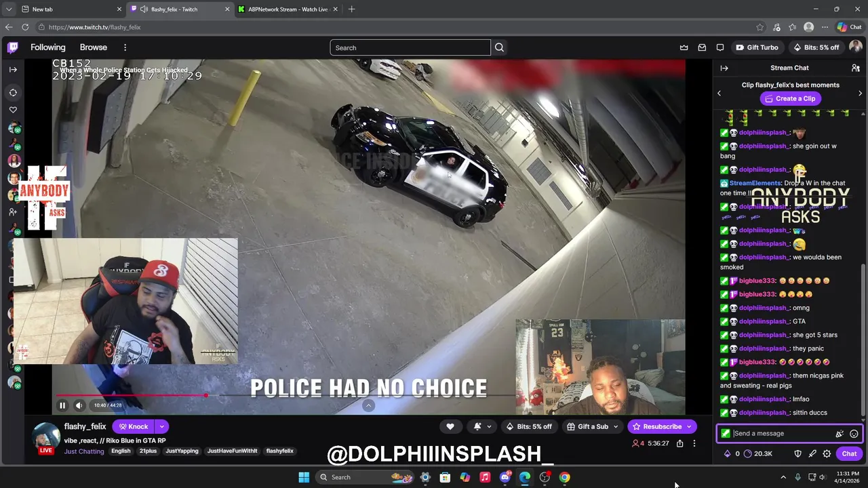The image size is (868, 488).
Task: Open the Copilot Chat button in Edge
Action: pyautogui.click(x=849, y=27)
